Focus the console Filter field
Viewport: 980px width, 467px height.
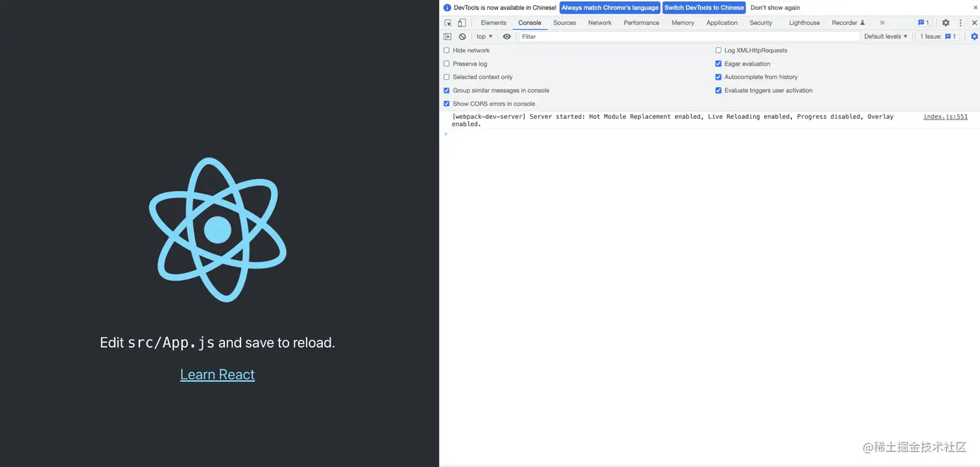(689, 37)
